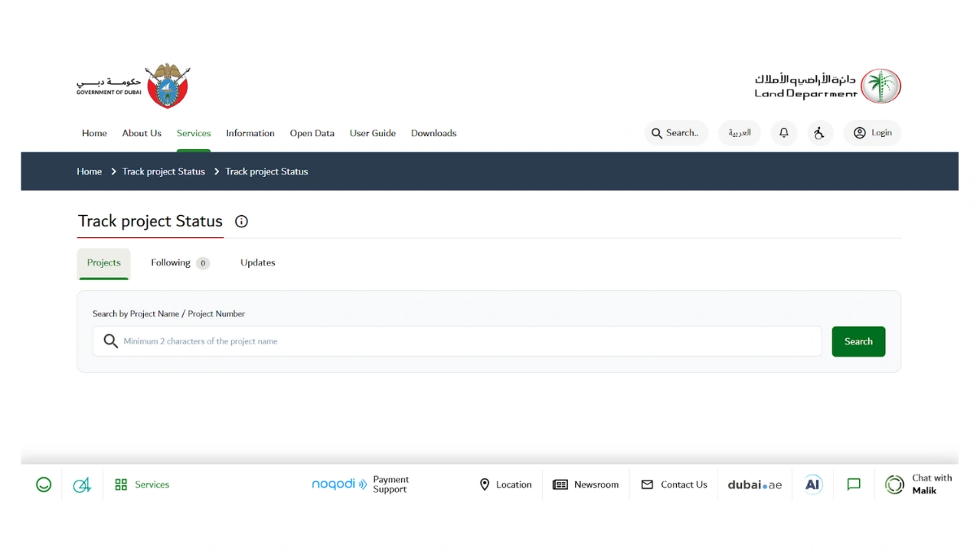Click the Home breadcrumb link

tap(89, 171)
